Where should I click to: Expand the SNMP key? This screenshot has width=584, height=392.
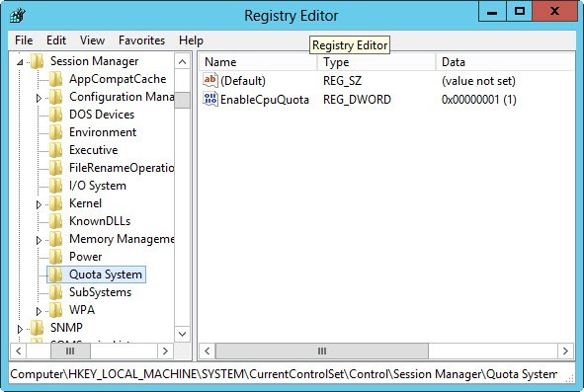[20, 329]
